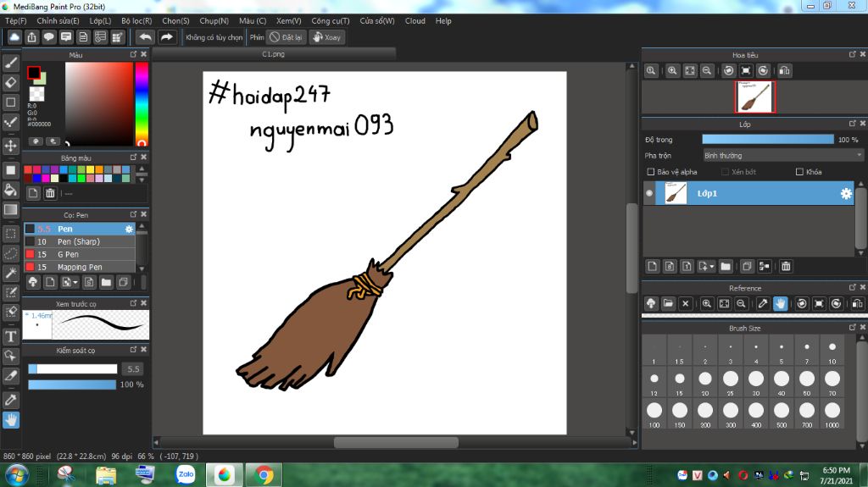
Task: Select the Eraser tool
Action: click(x=10, y=82)
